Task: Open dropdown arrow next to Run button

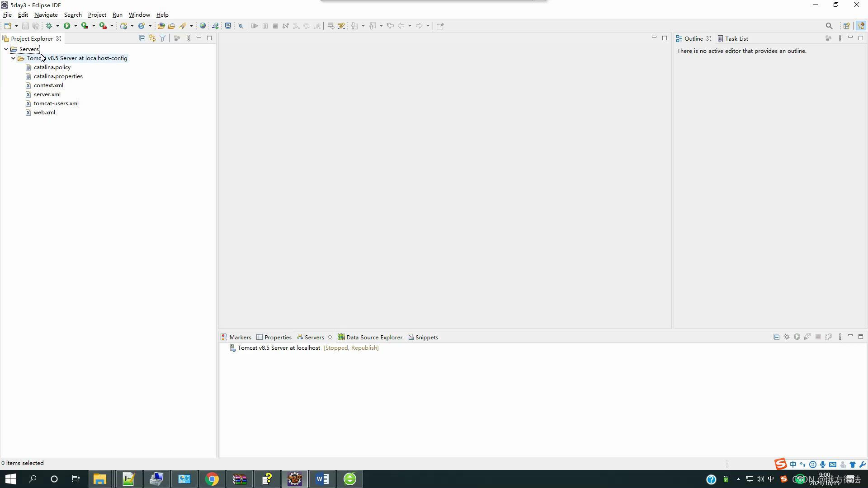Action: coord(75,26)
